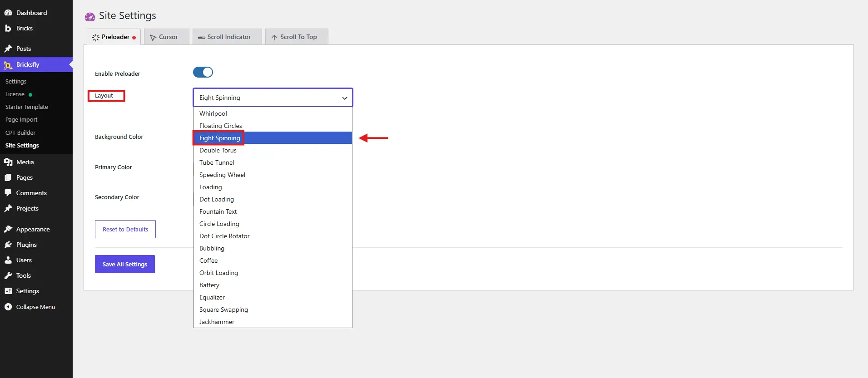Click the Primary Color label

tap(114, 167)
